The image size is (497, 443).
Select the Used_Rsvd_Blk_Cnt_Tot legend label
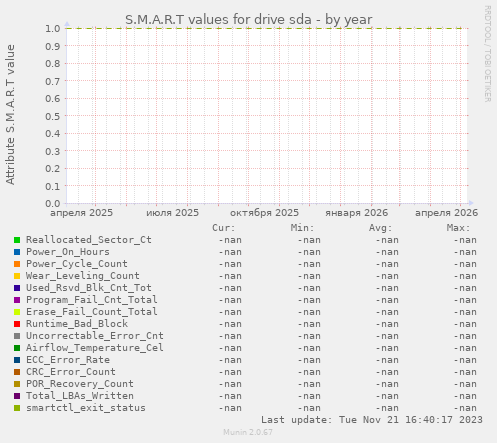point(89,288)
